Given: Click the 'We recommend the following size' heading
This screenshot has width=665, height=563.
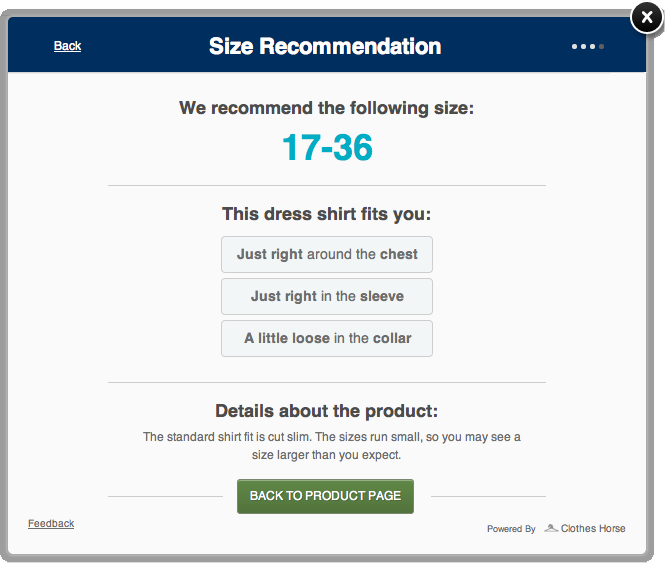Looking at the screenshot, I should coord(327,107).
